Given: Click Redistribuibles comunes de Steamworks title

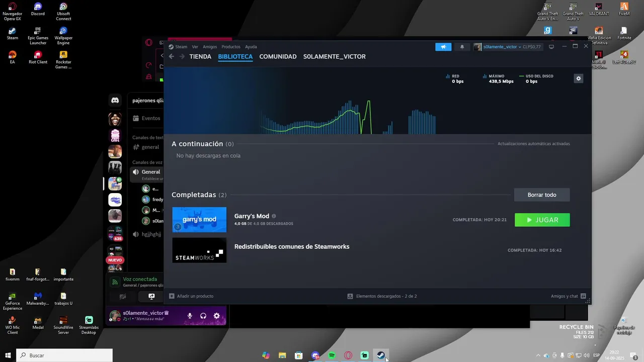Looking at the screenshot, I should tap(292, 246).
